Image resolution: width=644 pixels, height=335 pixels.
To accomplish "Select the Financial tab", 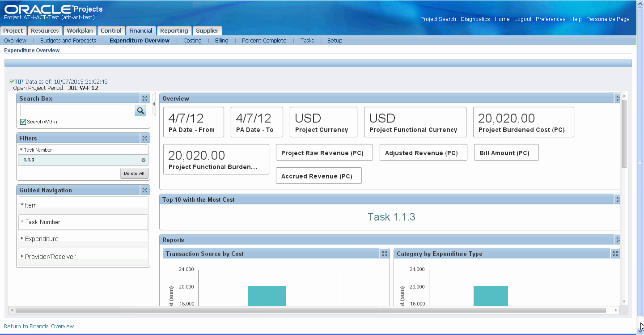I will point(141,31).
